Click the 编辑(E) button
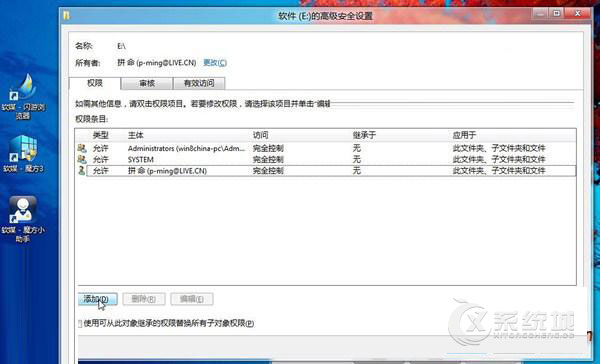 coord(192,299)
